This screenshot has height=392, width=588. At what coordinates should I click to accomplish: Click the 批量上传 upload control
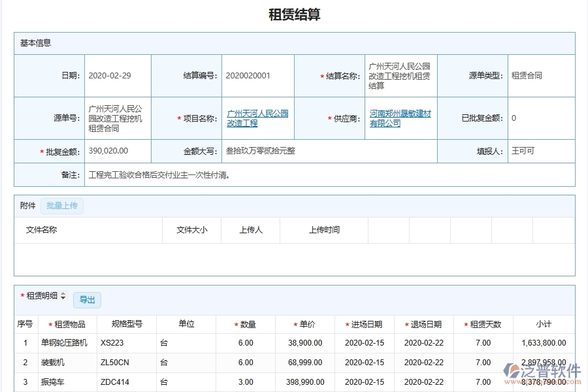tap(62, 206)
